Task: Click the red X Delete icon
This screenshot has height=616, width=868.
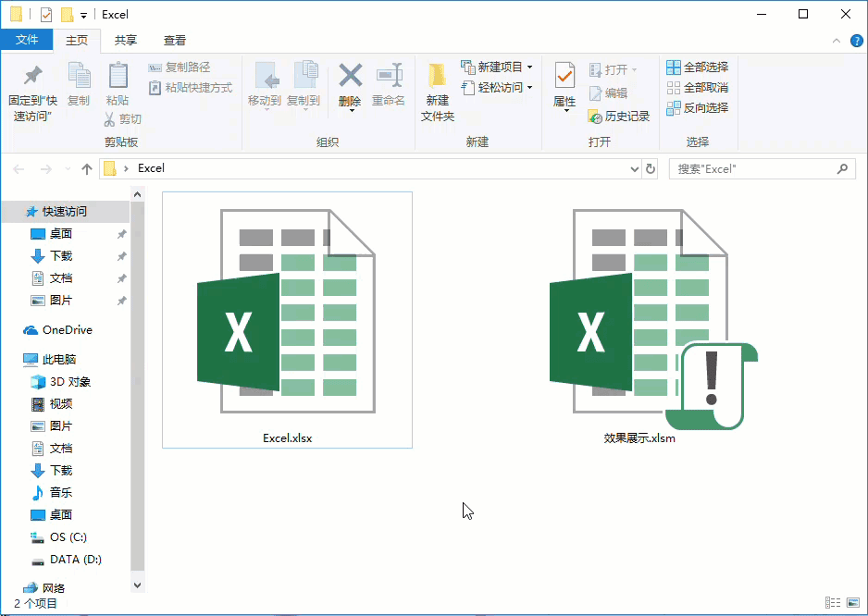Action: [x=351, y=77]
